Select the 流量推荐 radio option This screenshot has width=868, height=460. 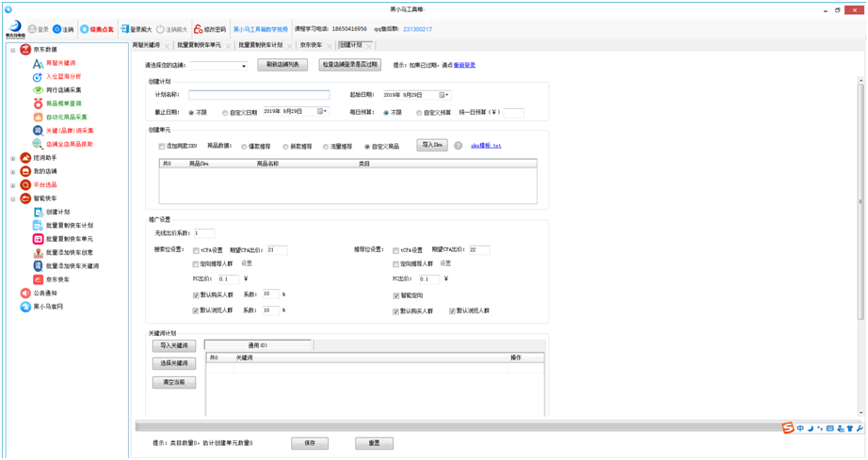326,147
